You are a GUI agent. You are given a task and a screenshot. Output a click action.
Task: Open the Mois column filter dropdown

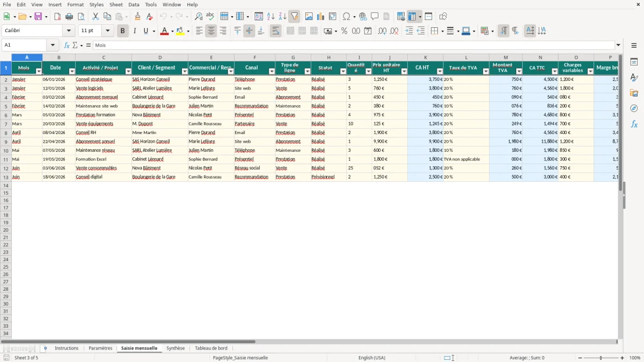[39, 71]
